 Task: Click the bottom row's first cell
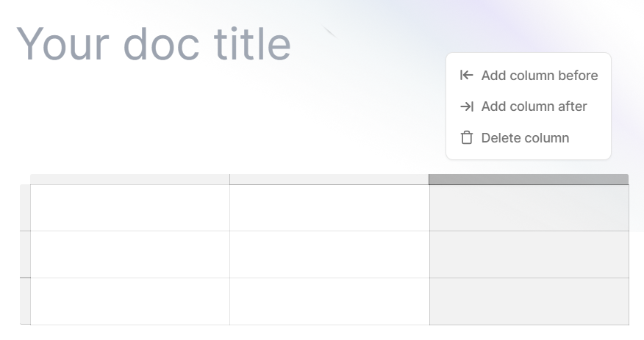[x=129, y=301]
